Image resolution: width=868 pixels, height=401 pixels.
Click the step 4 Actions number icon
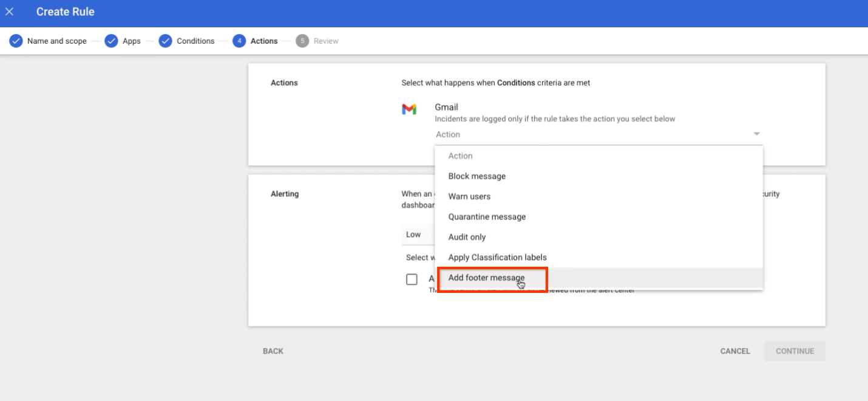(x=239, y=41)
